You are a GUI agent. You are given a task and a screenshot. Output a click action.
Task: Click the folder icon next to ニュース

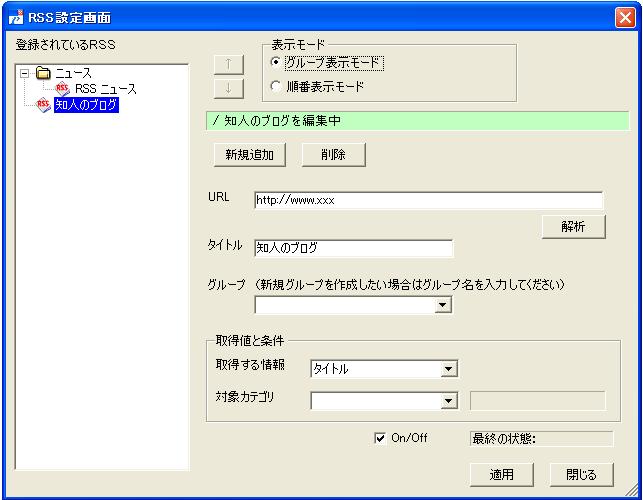[42, 74]
